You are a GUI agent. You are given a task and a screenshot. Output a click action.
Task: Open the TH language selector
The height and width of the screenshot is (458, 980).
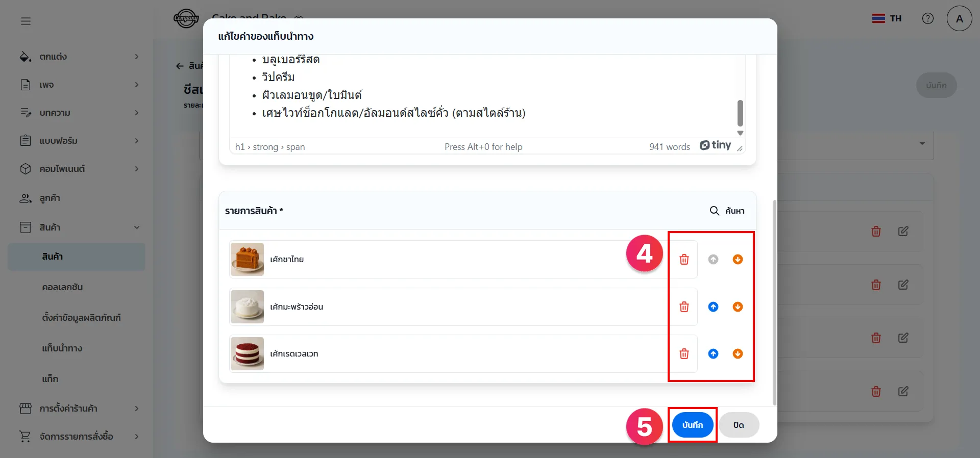pyautogui.click(x=887, y=19)
